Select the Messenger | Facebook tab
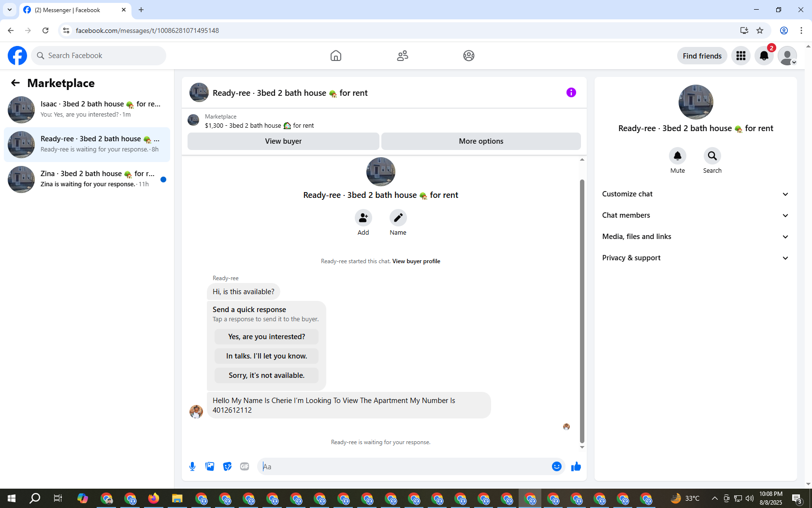 (x=75, y=10)
